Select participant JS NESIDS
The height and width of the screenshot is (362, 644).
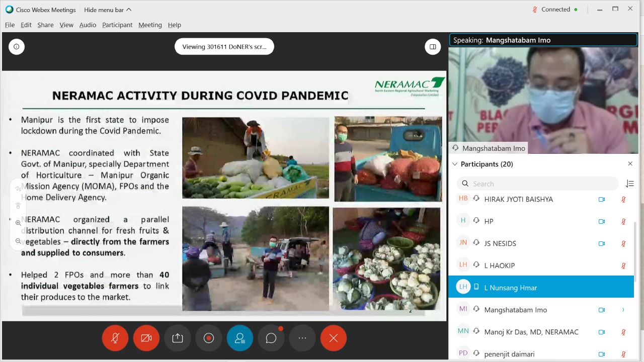[x=541, y=243]
